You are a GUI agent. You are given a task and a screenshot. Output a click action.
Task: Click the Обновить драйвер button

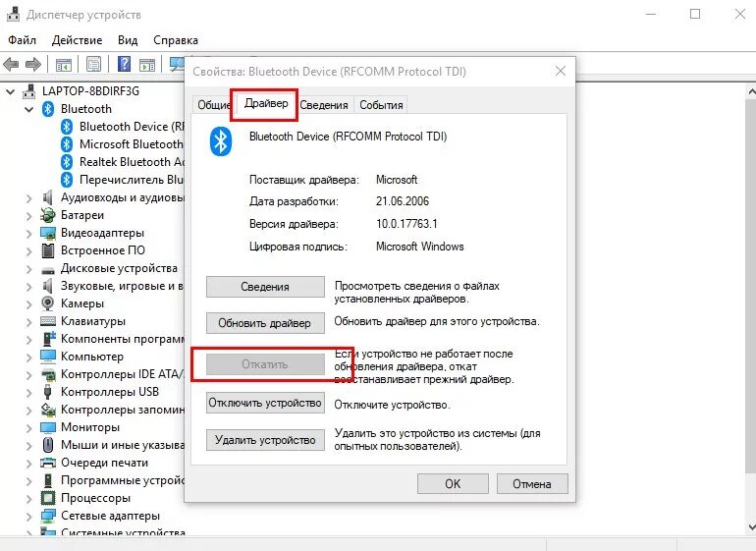265,323
